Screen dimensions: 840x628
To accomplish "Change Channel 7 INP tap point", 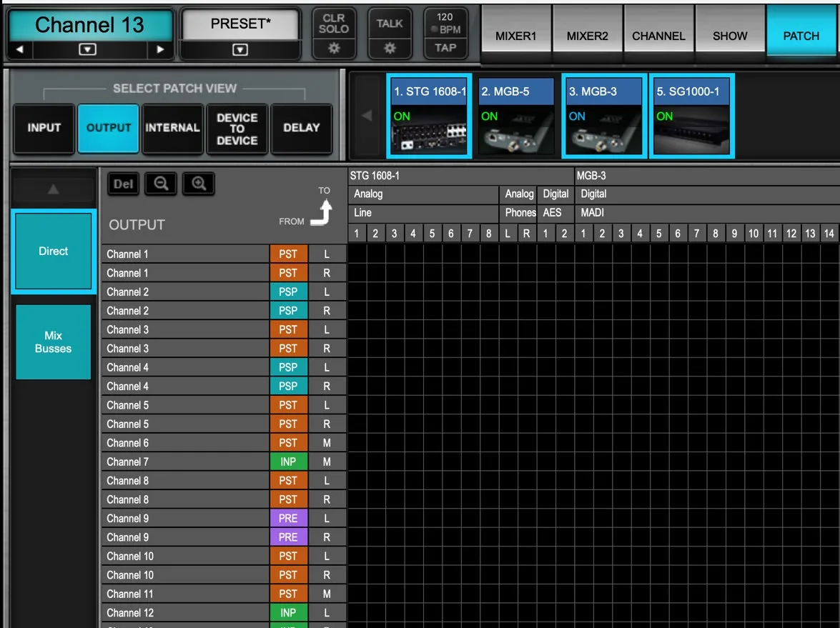I will point(288,462).
